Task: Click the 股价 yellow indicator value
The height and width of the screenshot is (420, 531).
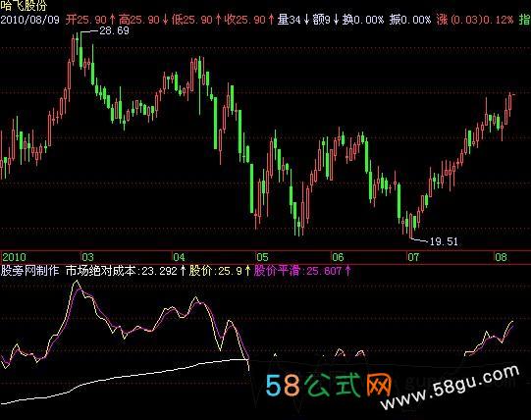Action: pyautogui.click(x=215, y=271)
